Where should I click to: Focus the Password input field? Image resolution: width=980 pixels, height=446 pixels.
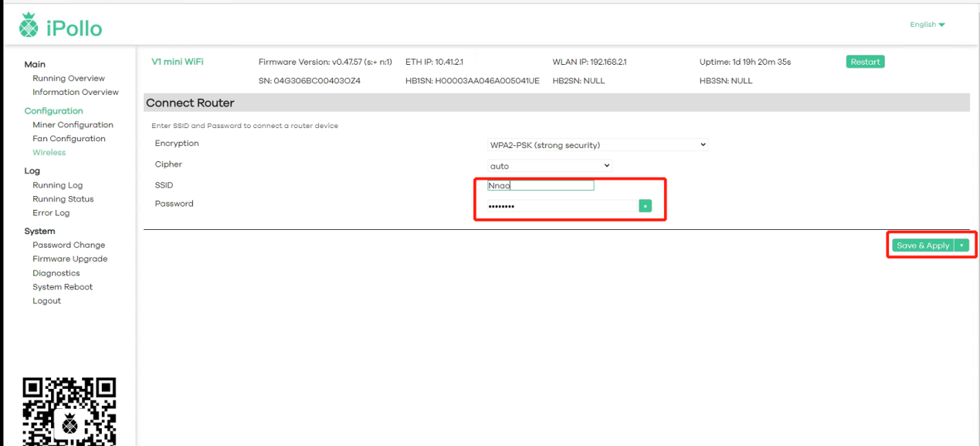pos(561,206)
